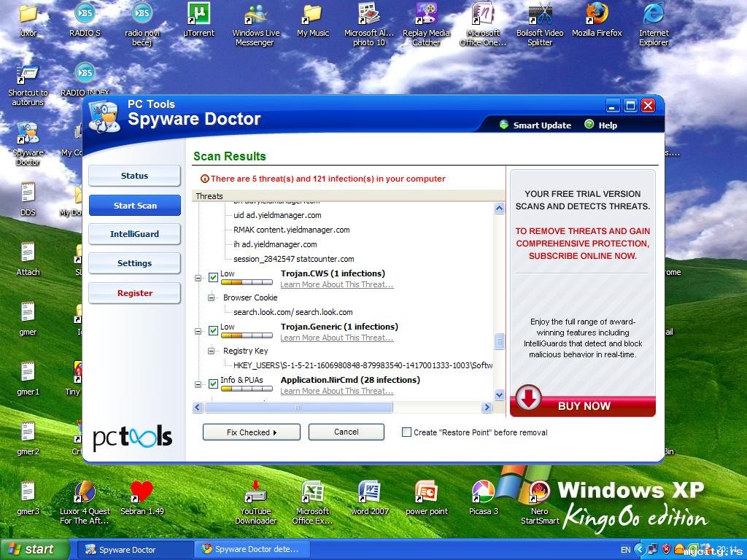Open the IntelliGuard section

click(134, 234)
